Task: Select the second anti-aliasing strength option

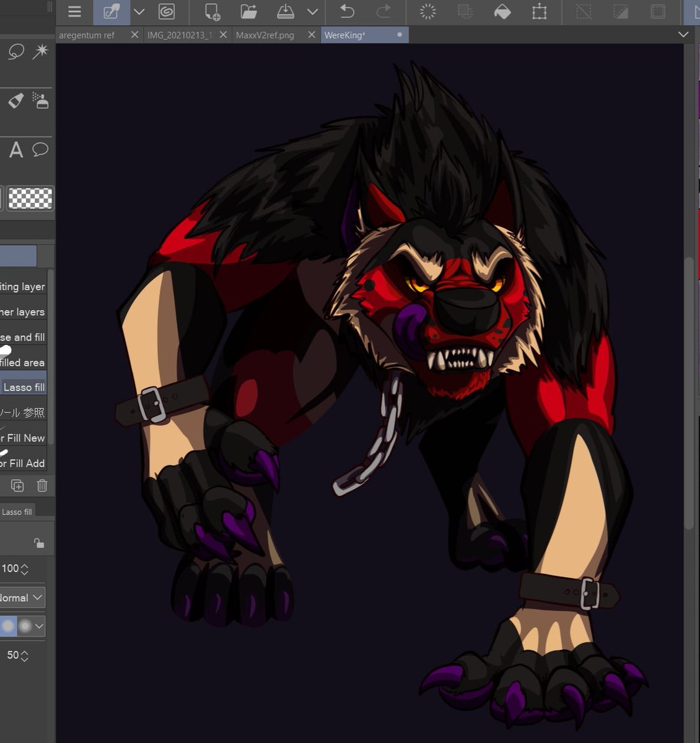Action: point(24,626)
